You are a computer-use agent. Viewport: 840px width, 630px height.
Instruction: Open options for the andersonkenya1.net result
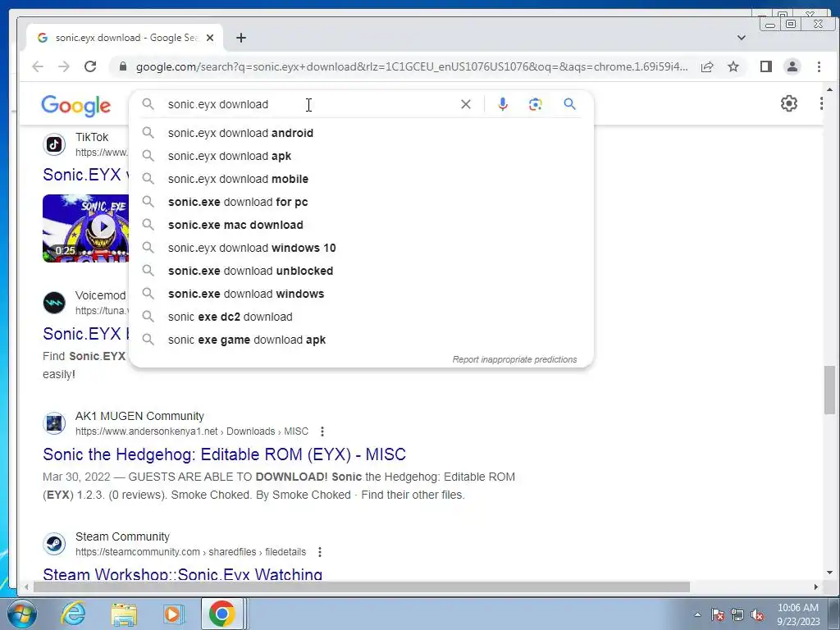(x=322, y=431)
